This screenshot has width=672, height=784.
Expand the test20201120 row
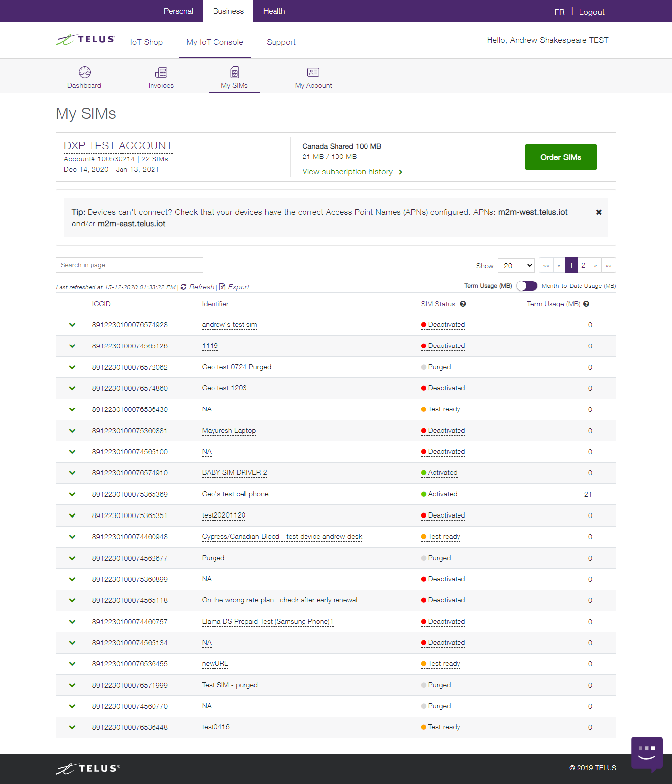[x=72, y=516]
